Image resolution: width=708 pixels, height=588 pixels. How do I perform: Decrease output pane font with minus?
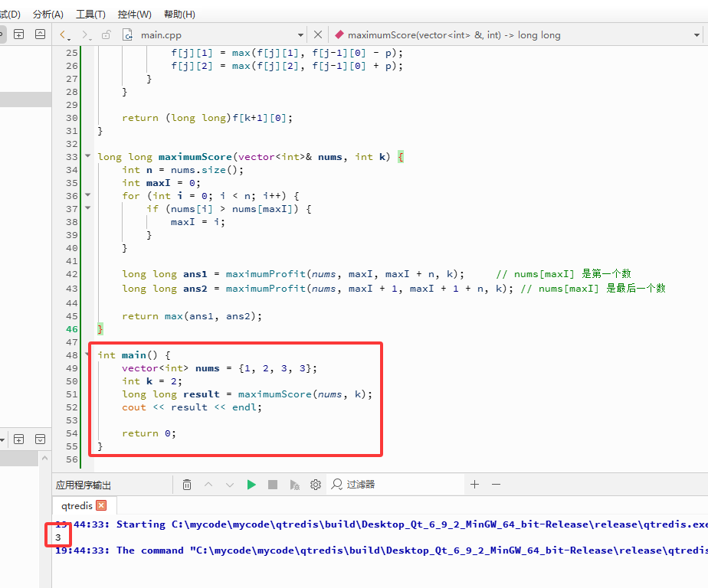pyautogui.click(x=497, y=485)
